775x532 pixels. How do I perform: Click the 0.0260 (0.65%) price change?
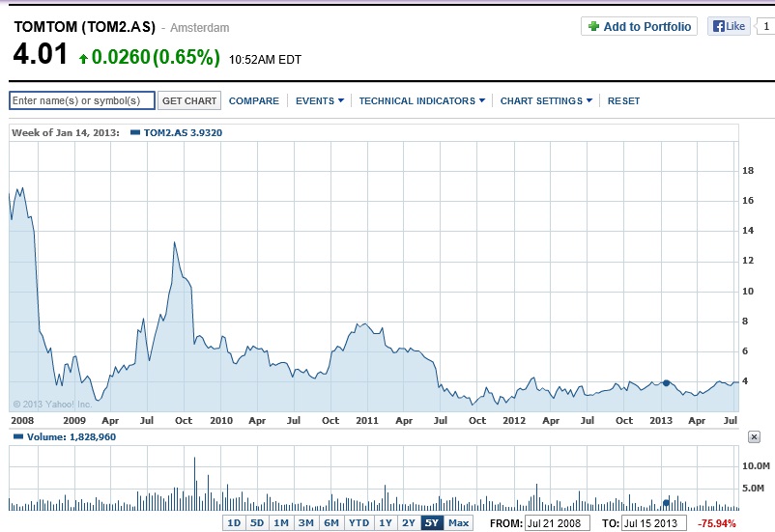click(156, 57)
